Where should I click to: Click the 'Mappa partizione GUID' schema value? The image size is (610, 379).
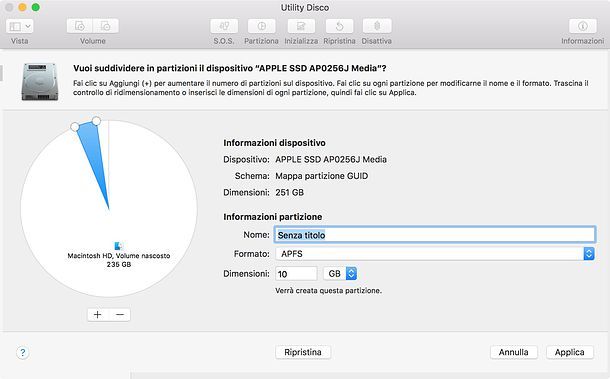[321, 176]
